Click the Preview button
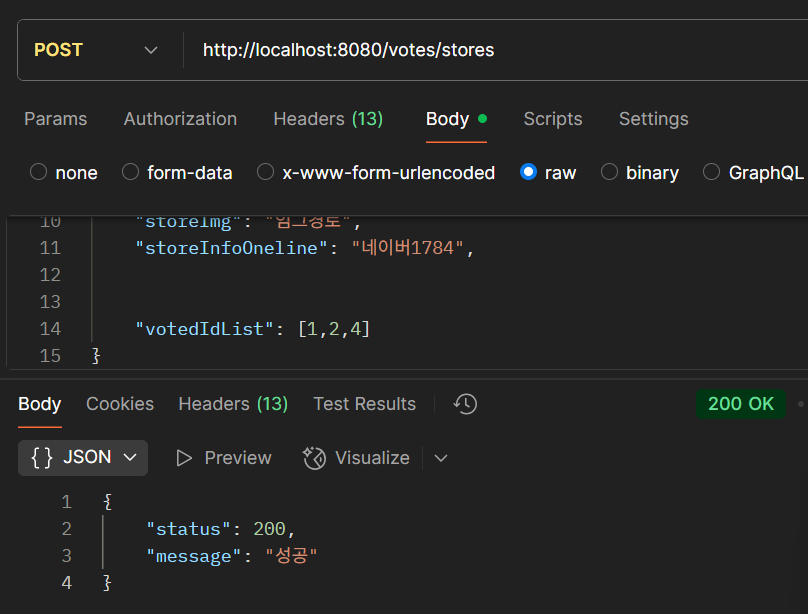This screenshot has width=808, height=614. point(224,457)
